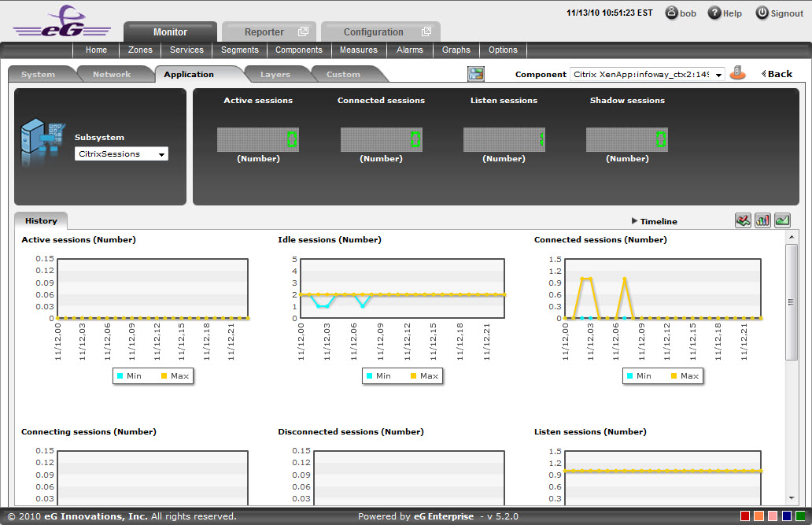Screen dimensions: 812x525
Task: Switch to the Configuration tab
Action: [381, 31]
